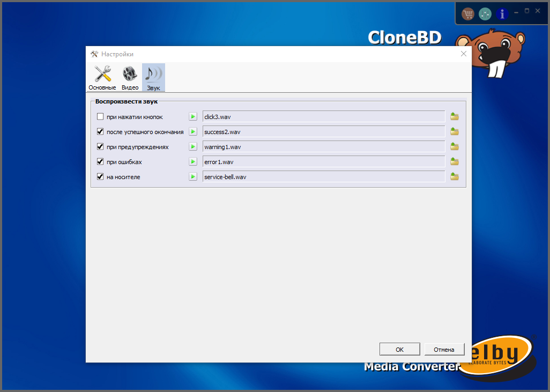Open the settings sliders icon in CloneBD

pos(485,14)
